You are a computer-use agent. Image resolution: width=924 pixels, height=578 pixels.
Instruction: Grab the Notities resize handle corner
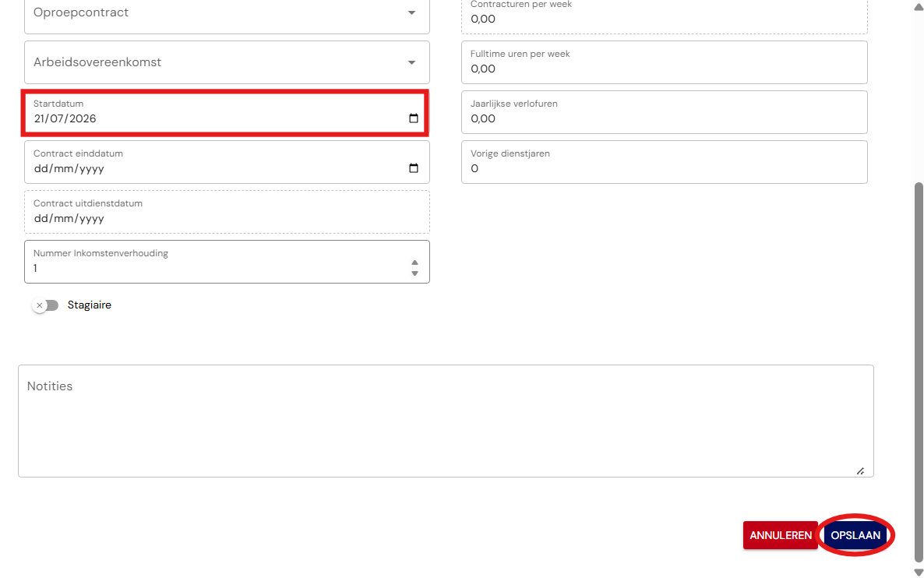point(860,471)
